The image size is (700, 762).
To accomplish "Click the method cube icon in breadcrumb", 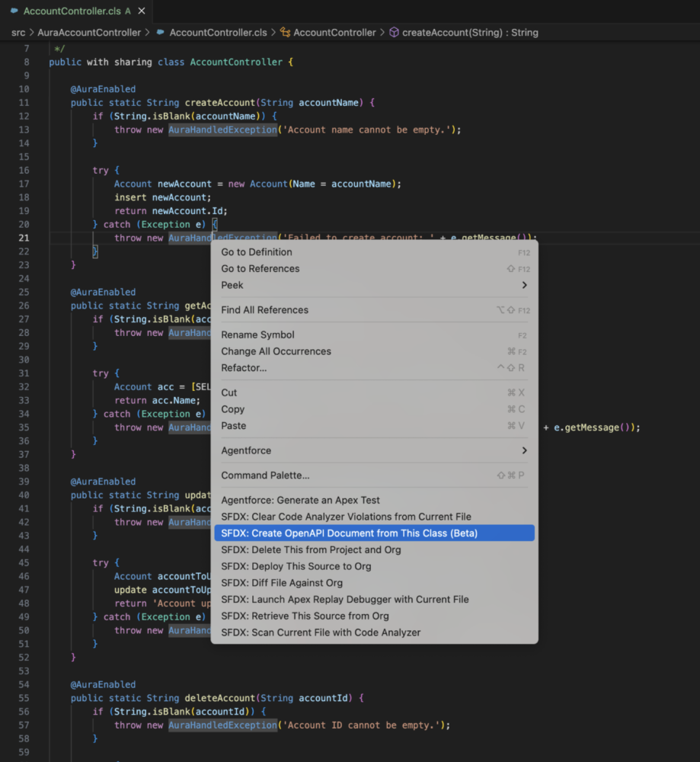I will [394, 33].
